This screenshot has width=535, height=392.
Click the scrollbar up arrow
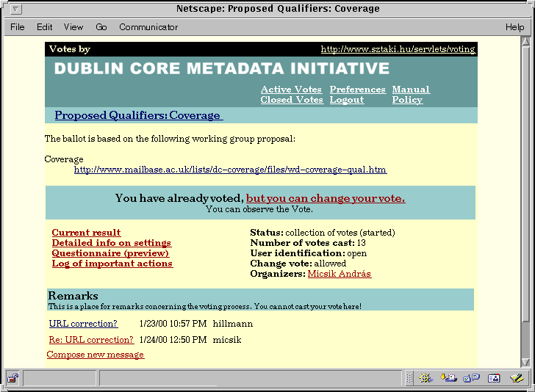click(x=525, y=42)
